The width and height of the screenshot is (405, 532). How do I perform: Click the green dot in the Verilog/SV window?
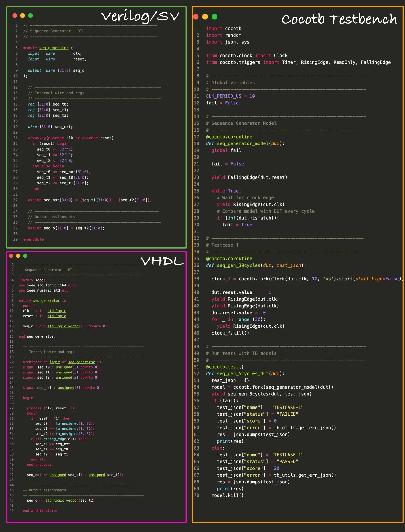[x=30, y=16]
